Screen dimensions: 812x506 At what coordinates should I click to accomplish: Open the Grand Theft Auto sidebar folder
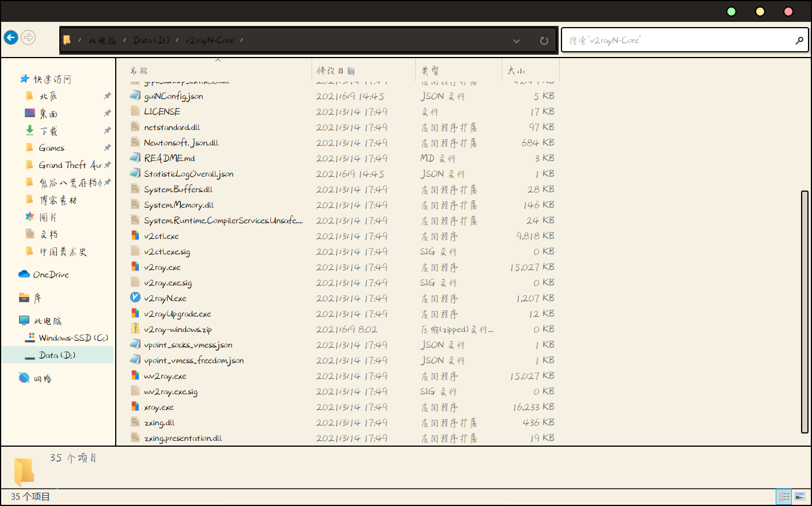pyautogui.click(x=70, y=165)
